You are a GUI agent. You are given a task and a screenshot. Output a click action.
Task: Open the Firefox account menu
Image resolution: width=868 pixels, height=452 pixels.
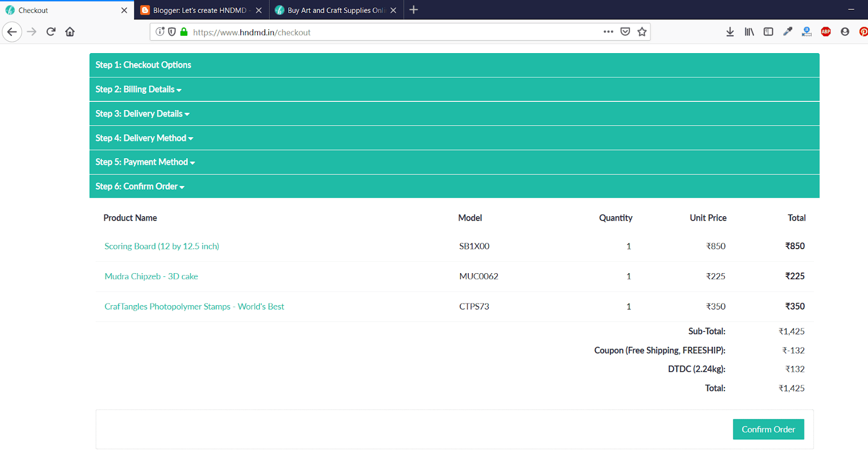[845, 32]
